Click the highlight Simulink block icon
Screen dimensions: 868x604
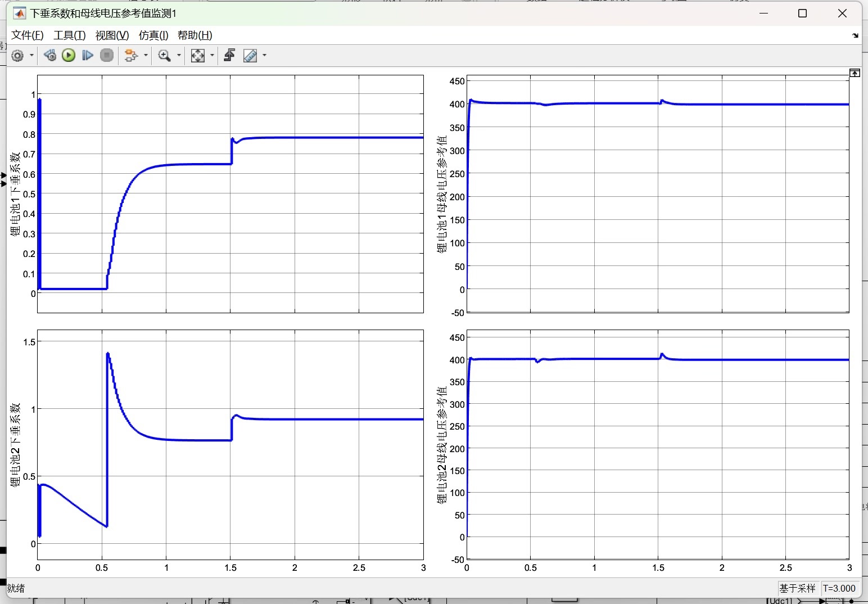click(x=131, y=55)
